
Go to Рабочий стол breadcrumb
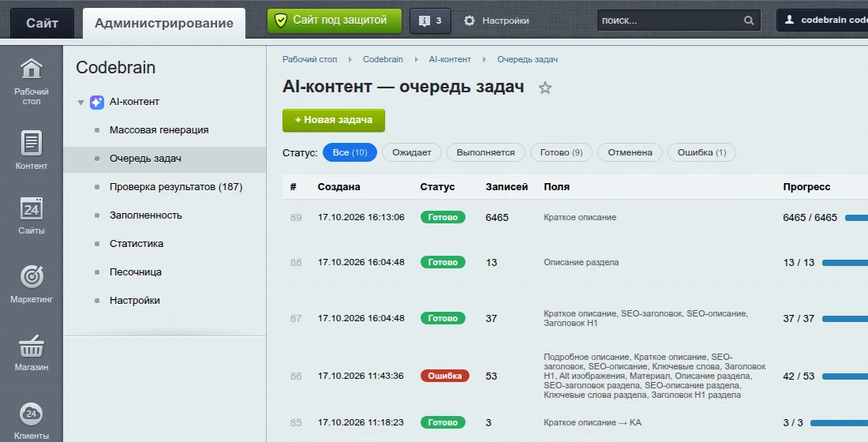(x=309, y=59)
